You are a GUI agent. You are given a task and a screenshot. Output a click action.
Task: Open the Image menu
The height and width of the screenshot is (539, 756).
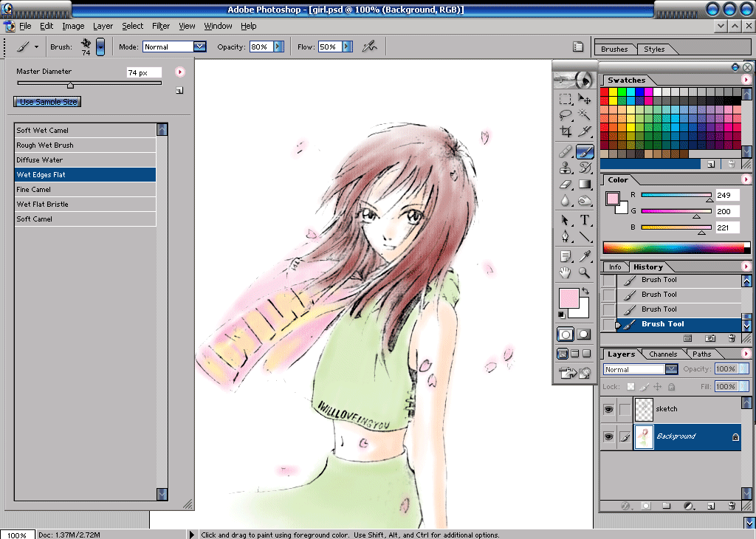73,26
